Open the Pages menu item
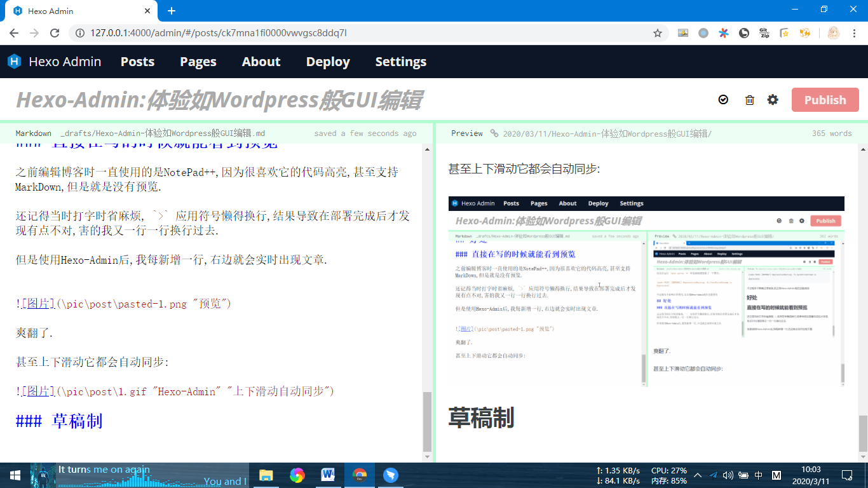Image resolution: width=868 pixels, height=488 pixels. tap(198, 62)
